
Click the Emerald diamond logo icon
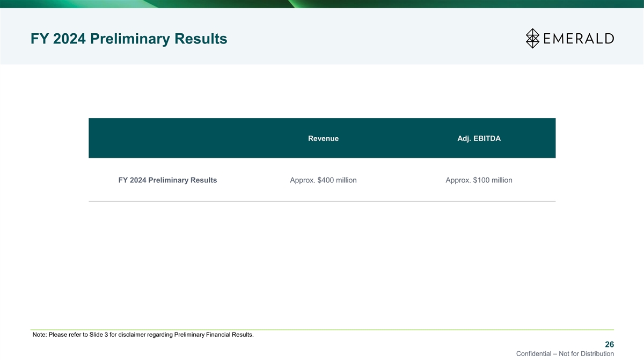coord(532,38)
